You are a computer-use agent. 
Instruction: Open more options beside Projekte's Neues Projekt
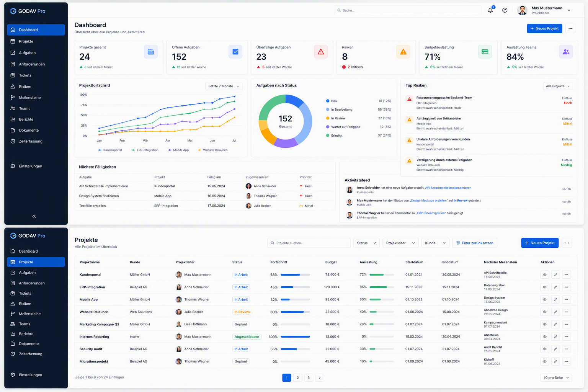[567, 243]
